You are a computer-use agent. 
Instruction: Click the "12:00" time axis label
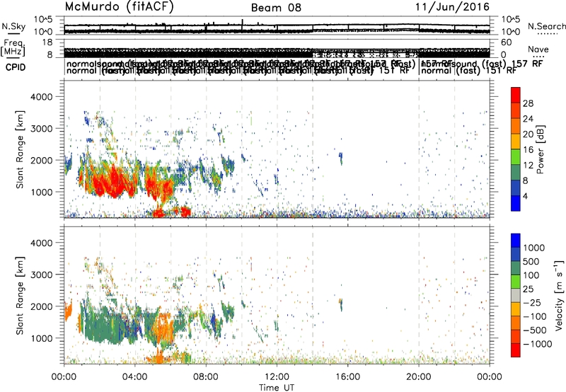point(277,377)
